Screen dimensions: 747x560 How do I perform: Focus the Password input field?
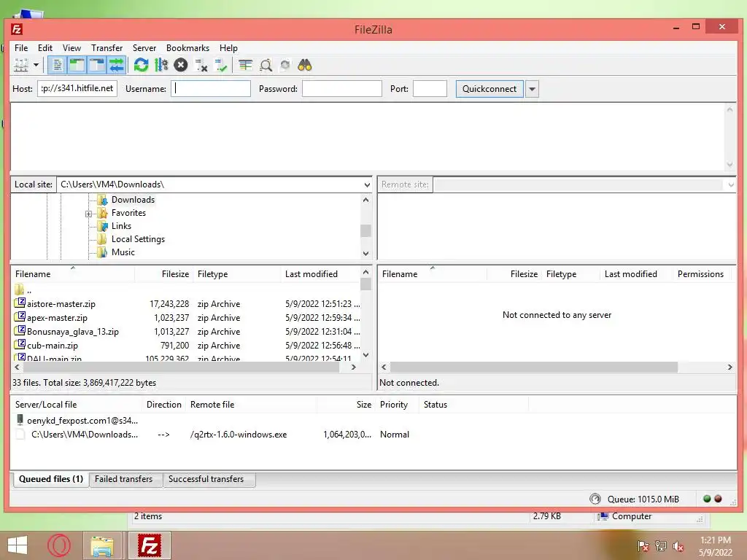pos(342,88)
